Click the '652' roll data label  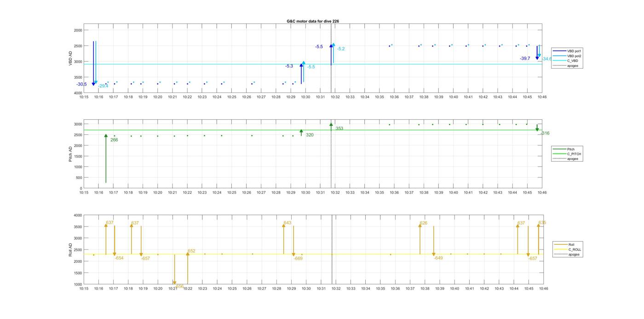pyautogui.click(x=191, y=251)
